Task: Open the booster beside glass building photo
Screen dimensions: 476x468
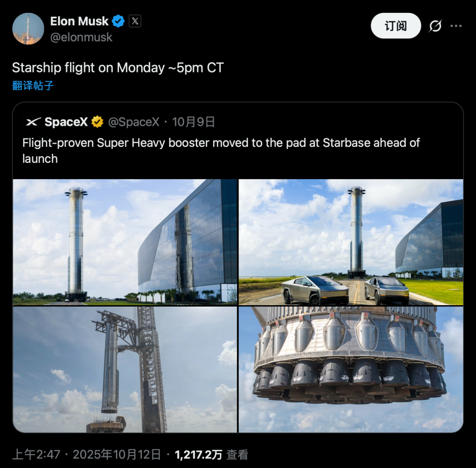Action: 125,242
